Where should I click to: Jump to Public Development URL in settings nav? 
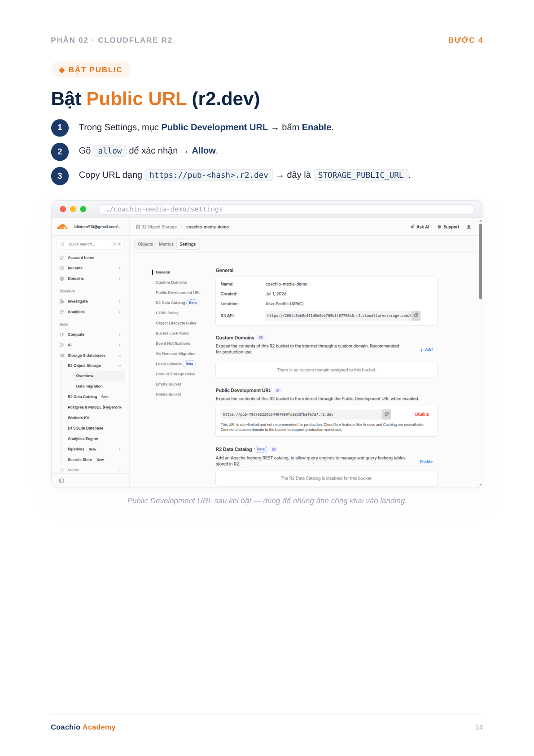point(178,293)
